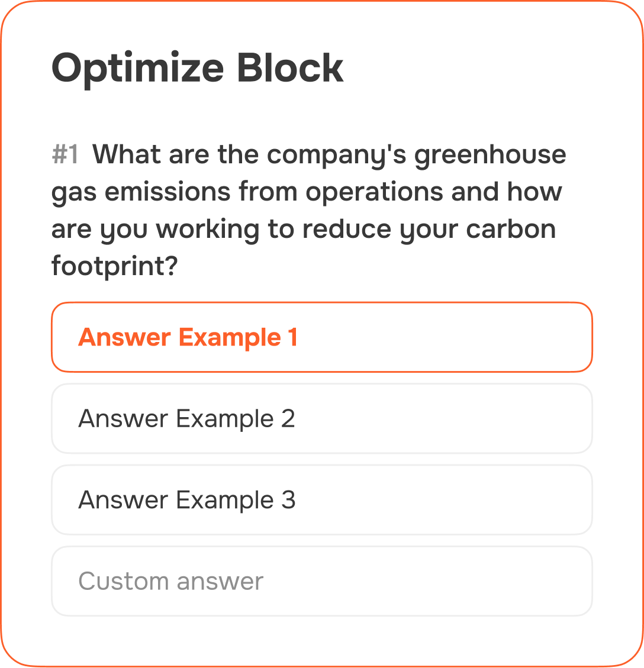The width and height of the screenshot is (644, 668).
Task: Click the "Answer Example 2" label text
Action: [186, 419]
